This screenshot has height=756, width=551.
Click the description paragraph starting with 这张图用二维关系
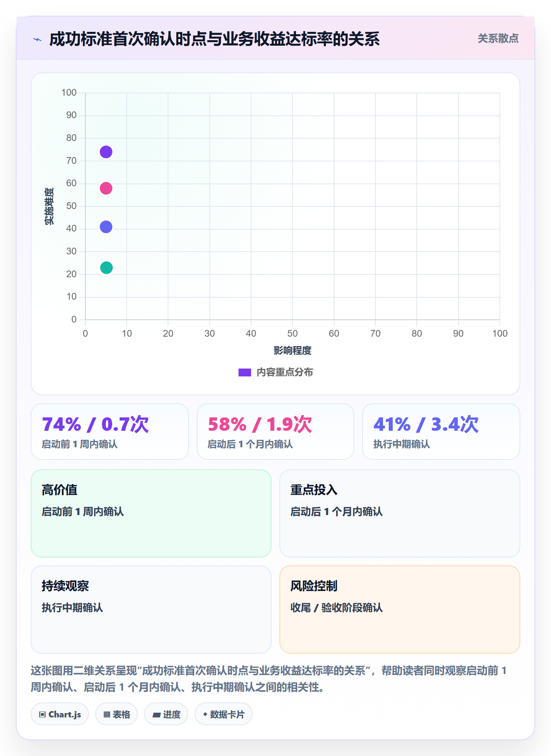[269, 679]
